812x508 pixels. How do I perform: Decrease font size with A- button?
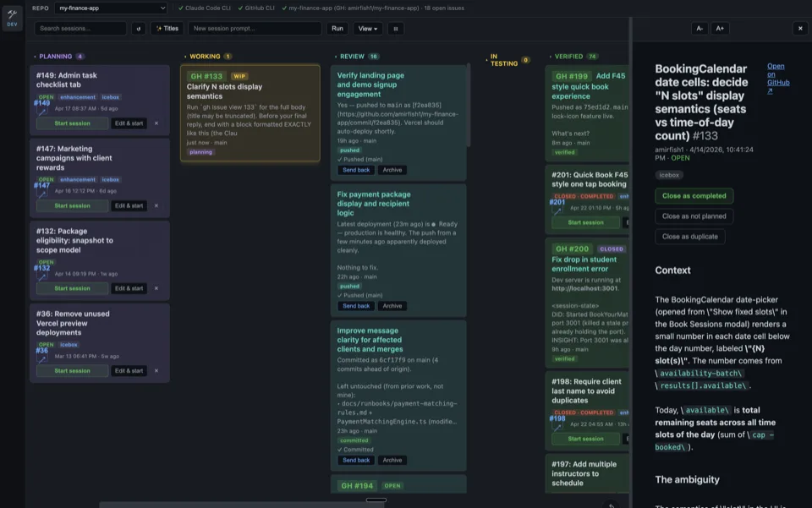click(x=700, y=29)
